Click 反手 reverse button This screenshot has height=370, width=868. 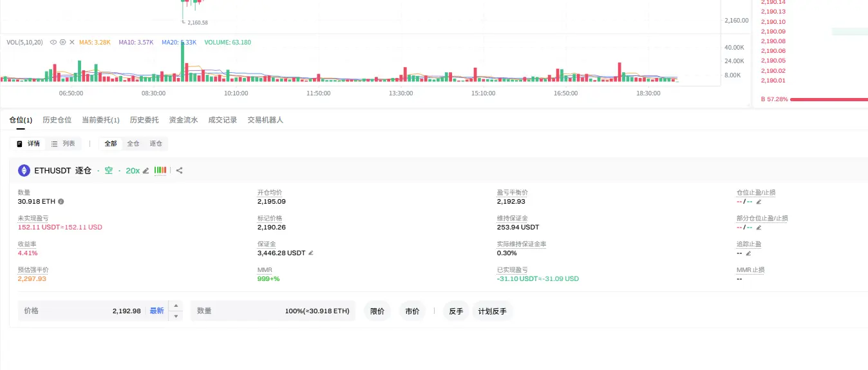(456, 311)
